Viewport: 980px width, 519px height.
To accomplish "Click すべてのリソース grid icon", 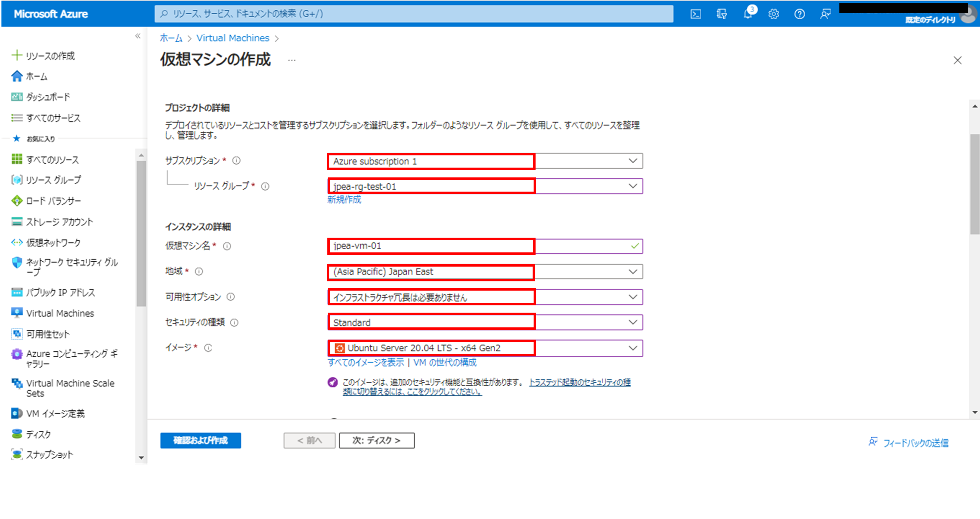I will pos(17,159).
